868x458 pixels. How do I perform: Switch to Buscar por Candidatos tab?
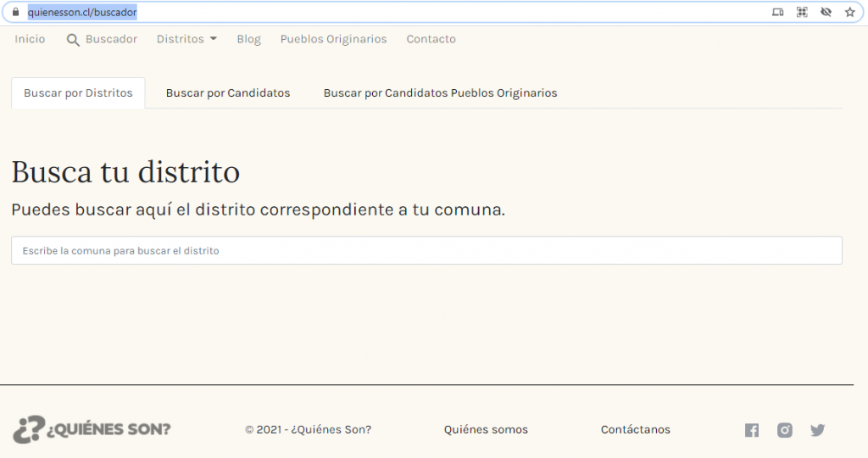(x=228, y=93)
